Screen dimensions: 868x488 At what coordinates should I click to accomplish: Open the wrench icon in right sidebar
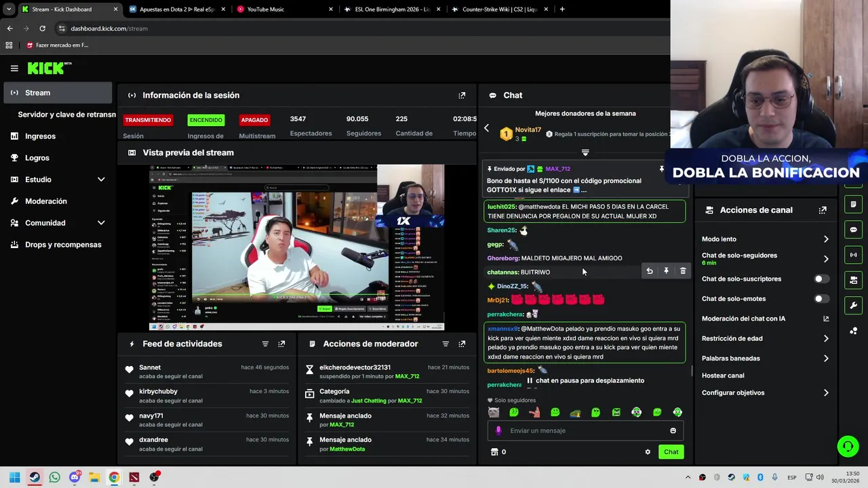click(x=853, y=305)
